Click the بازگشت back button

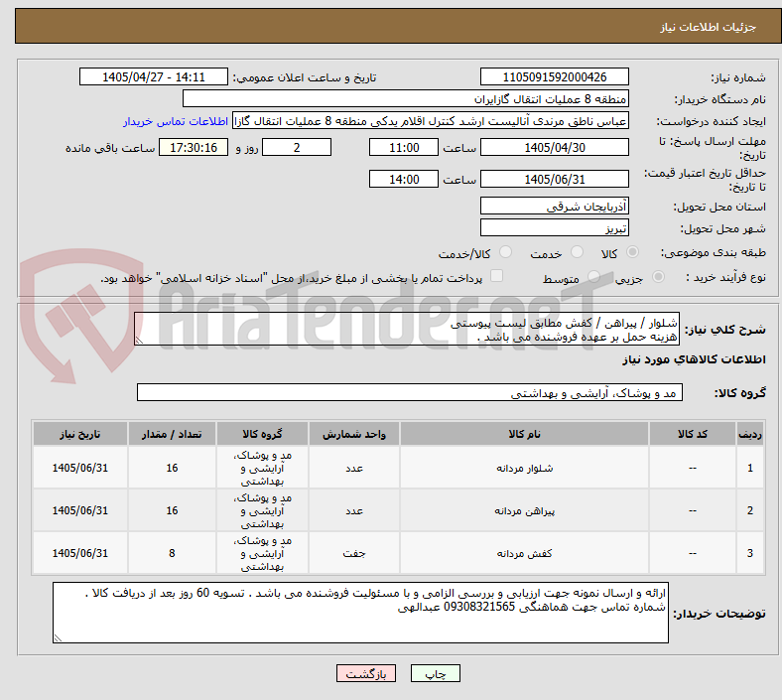[366, 673]
